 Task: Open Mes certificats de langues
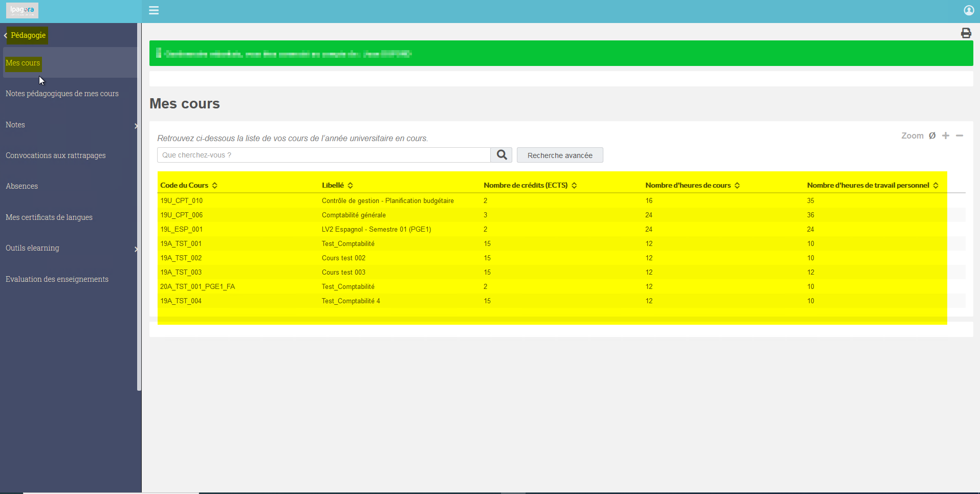(x=49, y=217)
